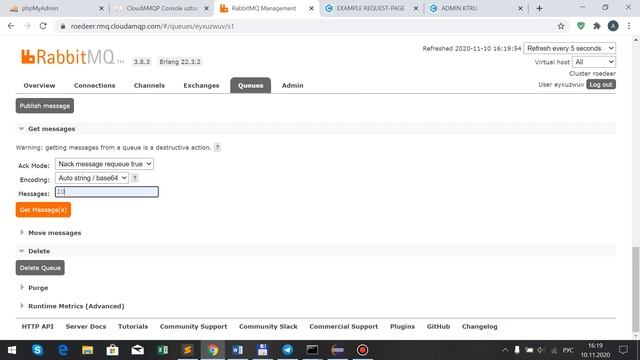Screen dimensions: 640x360
Task: Open the Community Support link
Action: point(193,327)
